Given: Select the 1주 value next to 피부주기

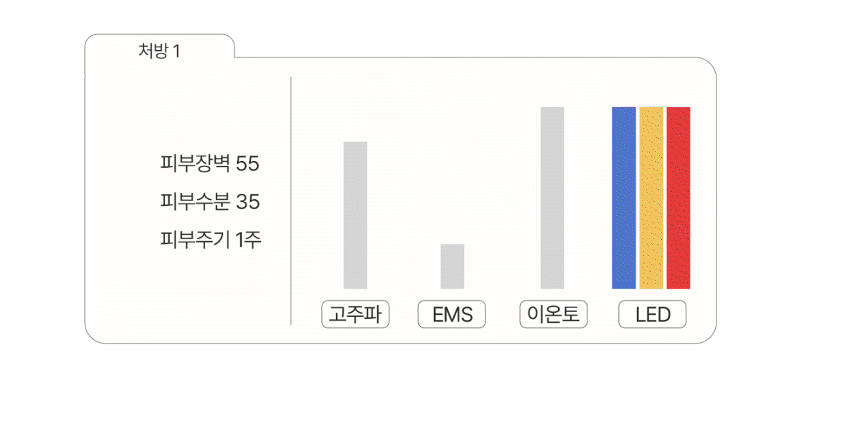Looking at the screenshot, I should (249, 240).
